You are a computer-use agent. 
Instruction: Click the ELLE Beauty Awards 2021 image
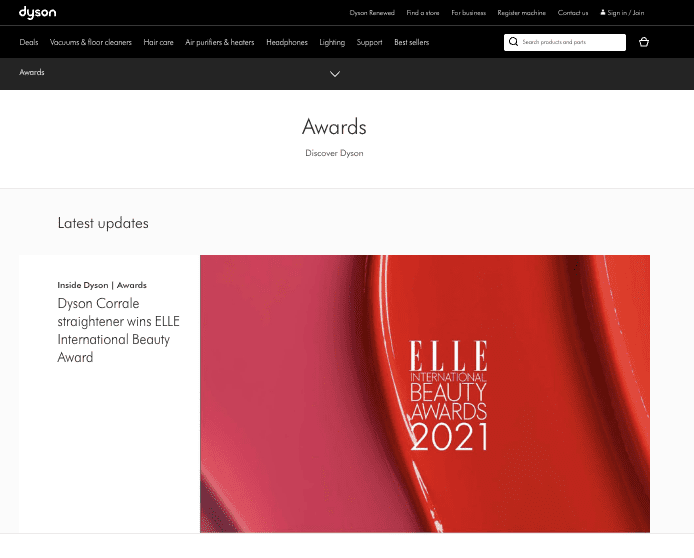[x=424, y=394]
